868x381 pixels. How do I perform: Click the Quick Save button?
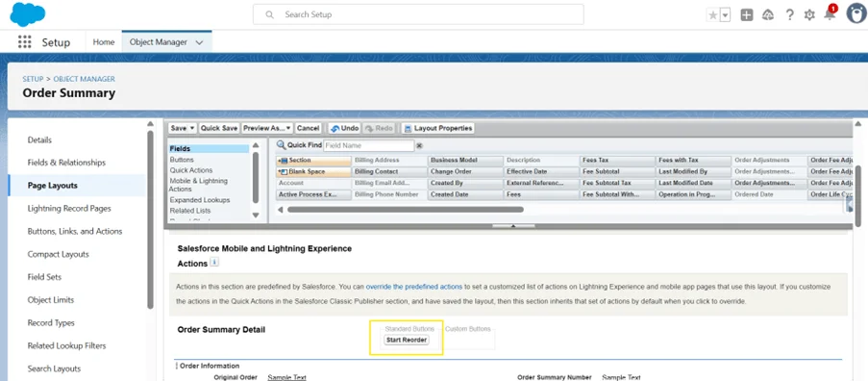(x=218, y=128)
